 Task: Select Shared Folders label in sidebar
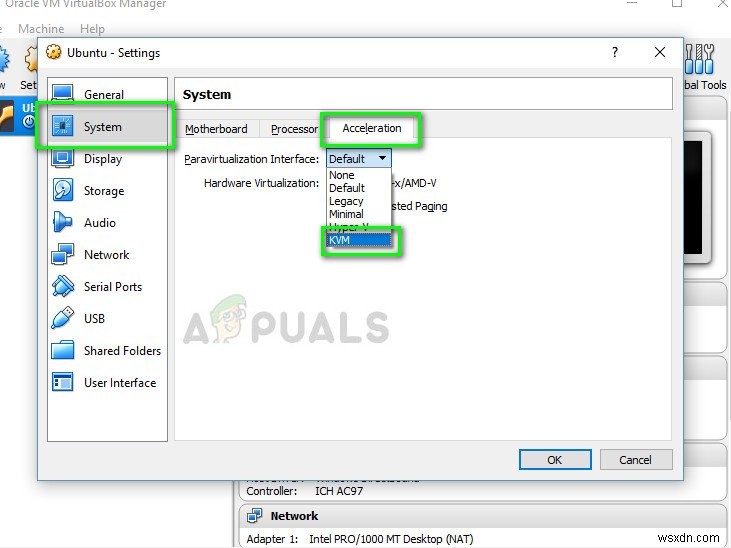(x=122, y=351)
